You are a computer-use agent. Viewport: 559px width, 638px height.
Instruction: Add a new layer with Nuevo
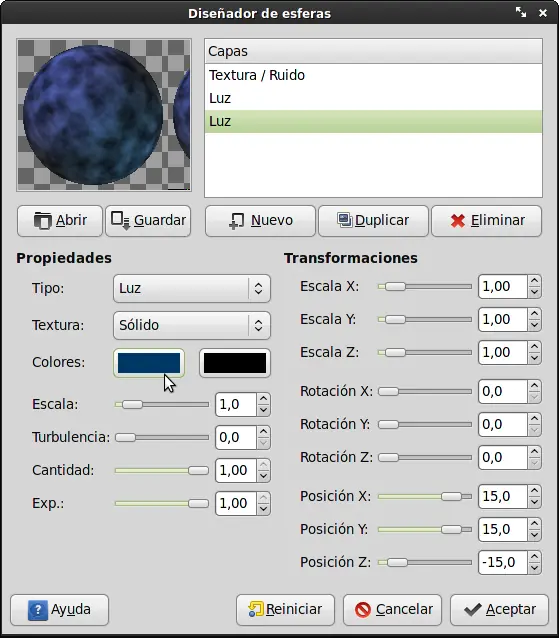(260, 221)
